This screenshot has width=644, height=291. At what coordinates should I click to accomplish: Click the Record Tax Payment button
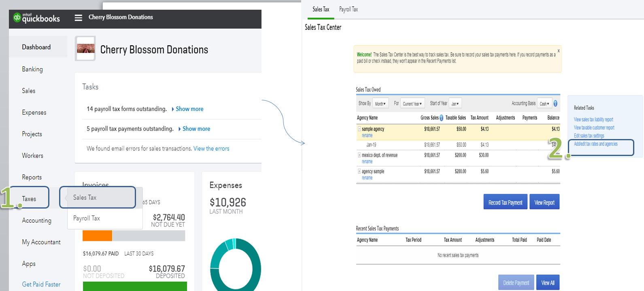coord(505,202)
